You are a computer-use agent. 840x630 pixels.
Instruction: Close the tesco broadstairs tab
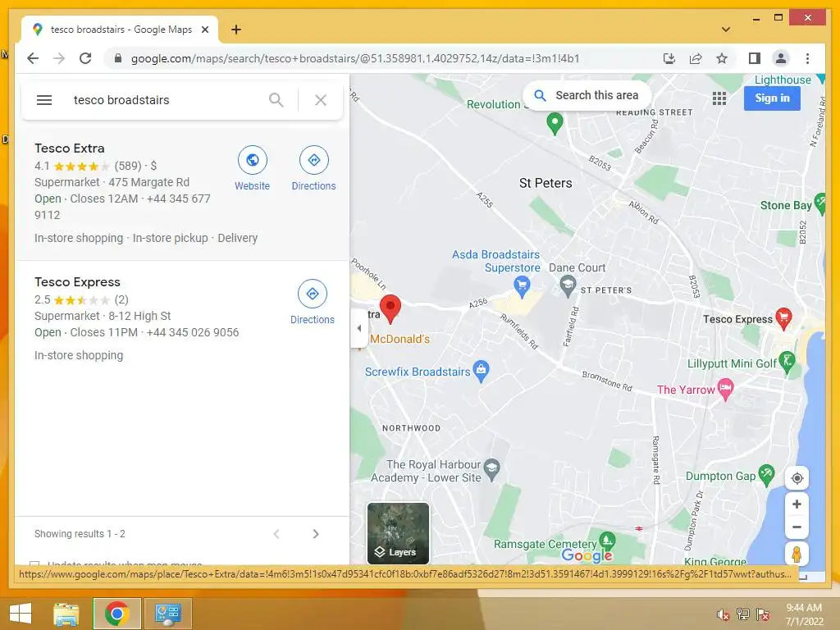pos(204,30)
